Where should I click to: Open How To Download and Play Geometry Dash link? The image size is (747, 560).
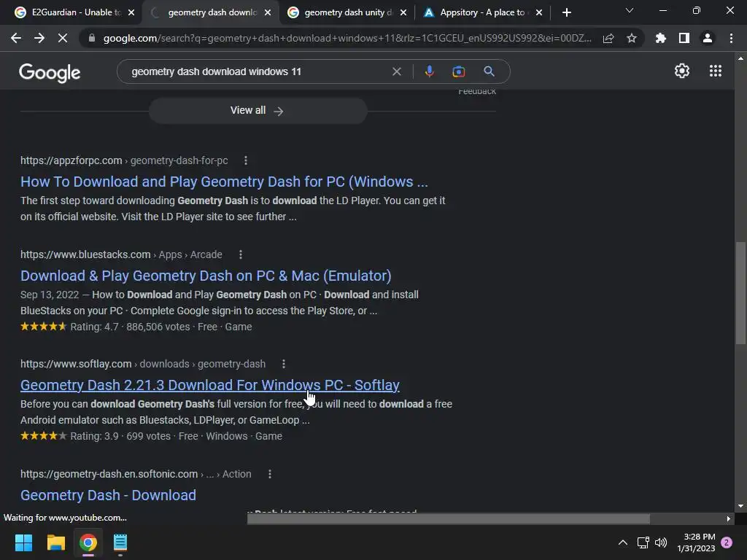pyautogui.click(x=224, y=182)
